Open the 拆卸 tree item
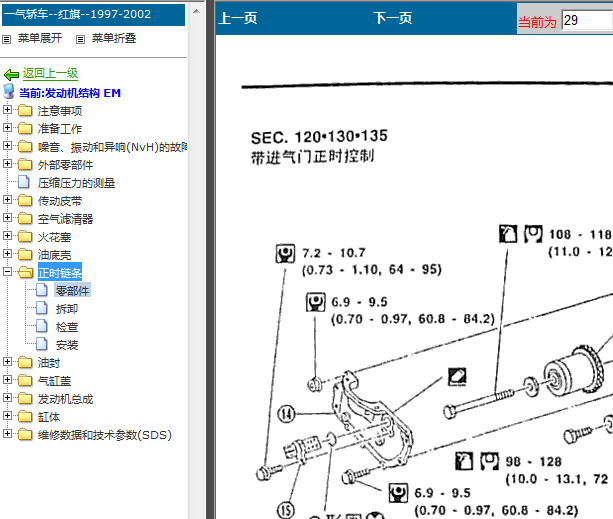This screenshot has height=519, width=613. (x=67, y=309)
